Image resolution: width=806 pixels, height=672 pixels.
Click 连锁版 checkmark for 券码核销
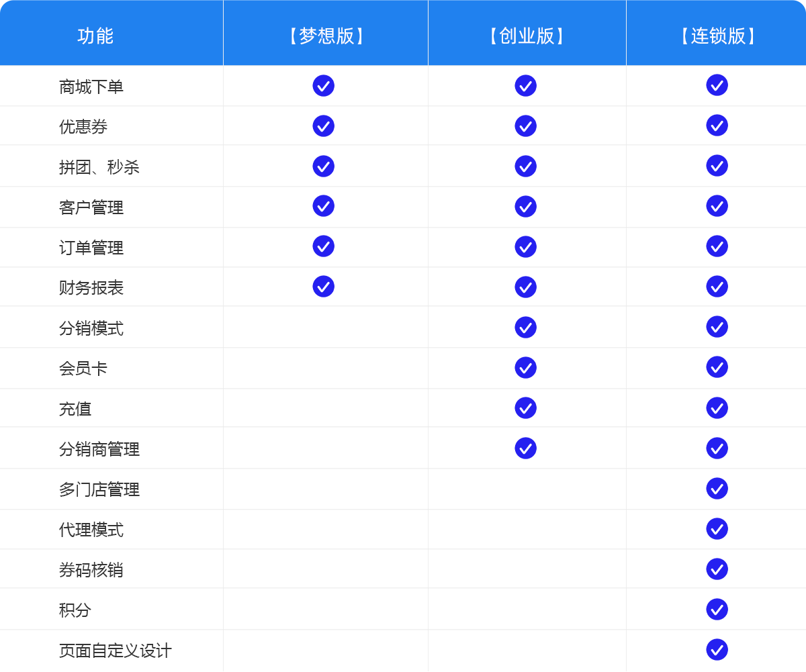pos(717,569)
